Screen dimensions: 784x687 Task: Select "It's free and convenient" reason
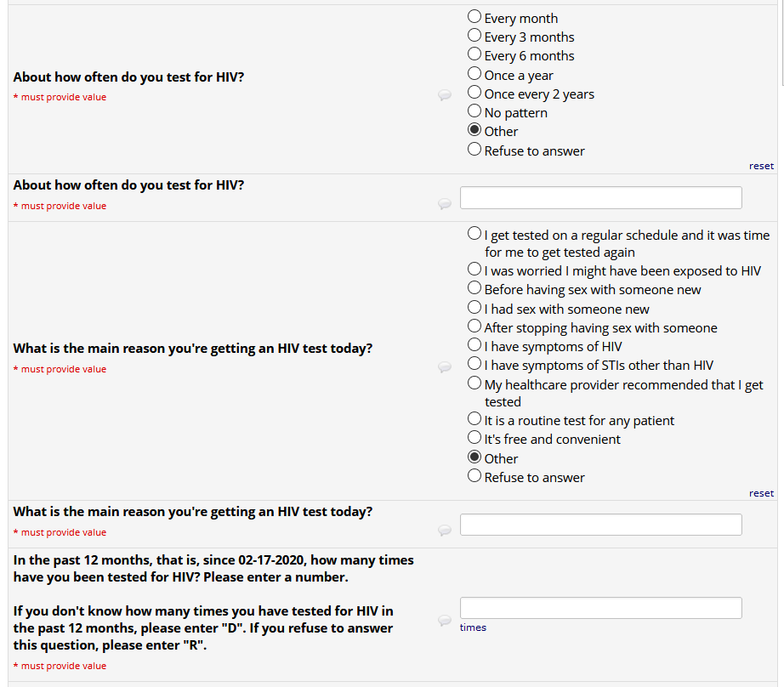pyautogui.click(x=474, y=439)
